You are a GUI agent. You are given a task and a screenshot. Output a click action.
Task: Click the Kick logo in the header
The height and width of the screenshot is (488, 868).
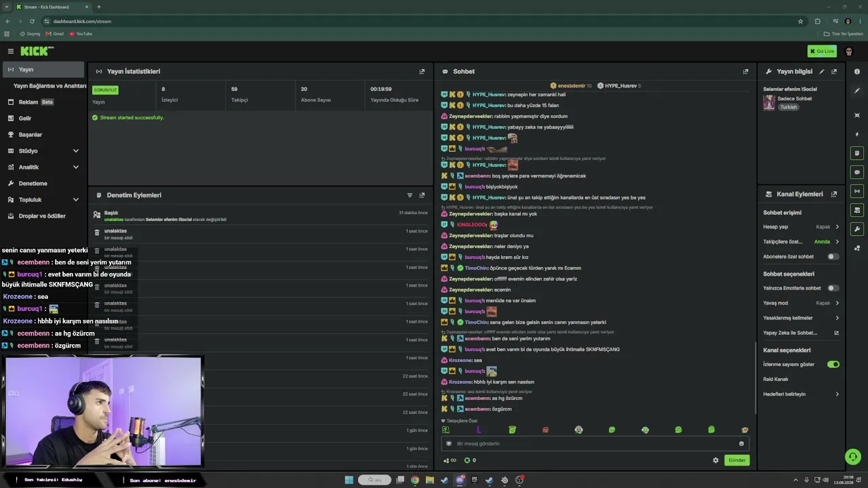pyautogui.click(x=37, y=51)
